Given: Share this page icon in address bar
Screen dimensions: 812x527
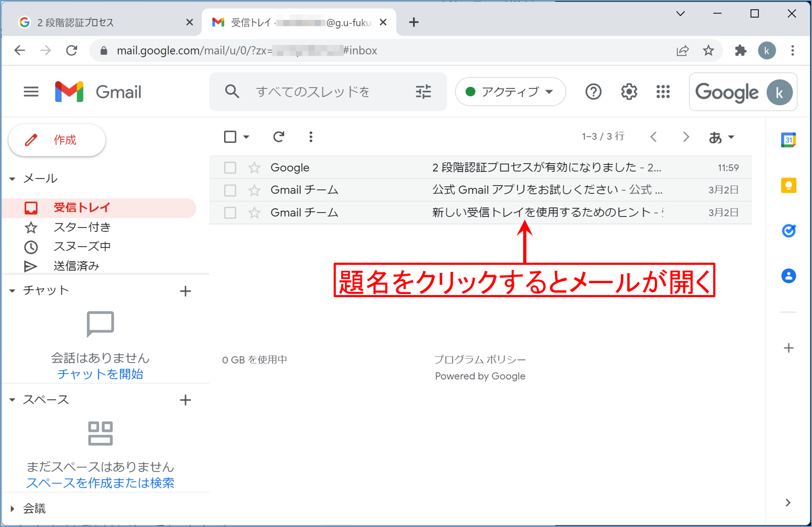Looking at the screenshot, I should click(x=682, y=51).
